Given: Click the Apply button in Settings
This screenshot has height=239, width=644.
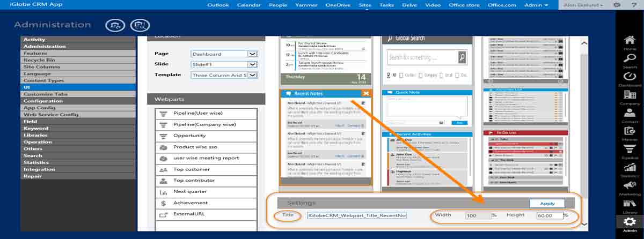Looking at the screenshot, I should pos(547,204).
